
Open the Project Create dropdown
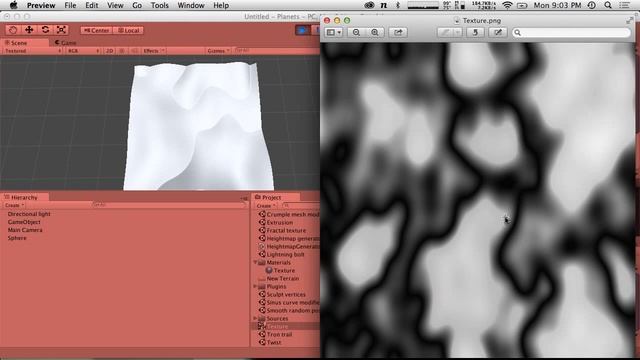point(266,206)
